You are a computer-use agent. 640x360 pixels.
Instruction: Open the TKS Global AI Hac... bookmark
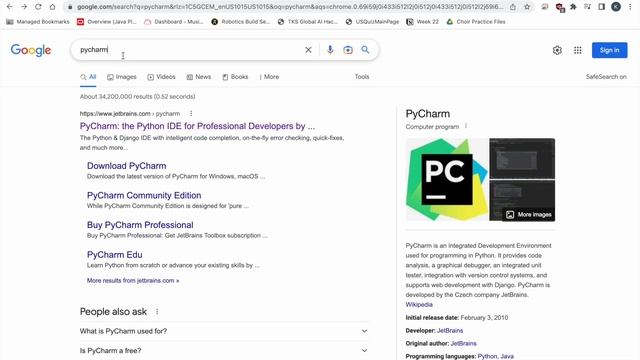[x=308, y=22]
